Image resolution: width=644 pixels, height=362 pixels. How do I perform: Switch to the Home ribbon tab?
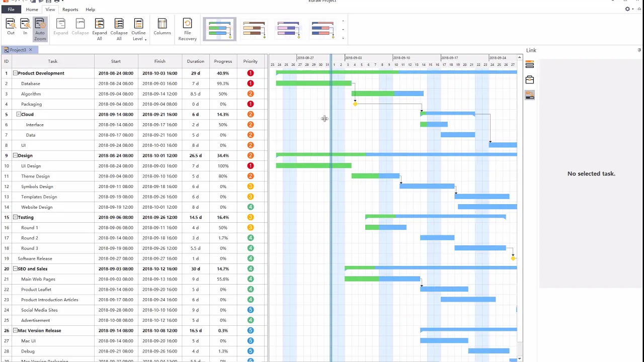32,10
